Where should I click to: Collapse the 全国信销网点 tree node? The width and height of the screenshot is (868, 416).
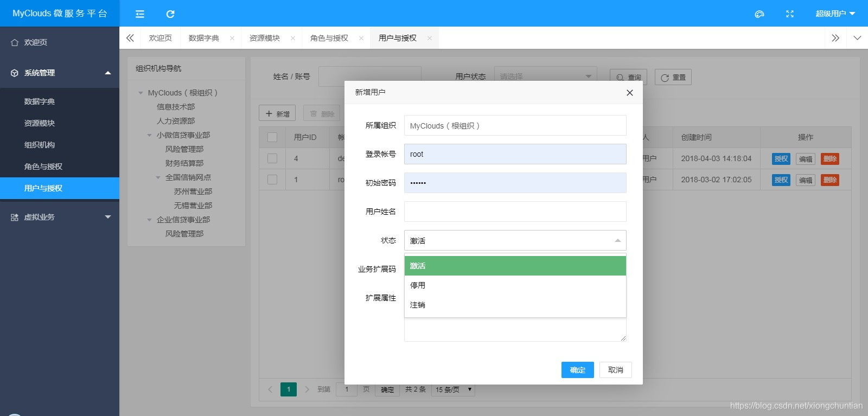[x=158, y=177]
